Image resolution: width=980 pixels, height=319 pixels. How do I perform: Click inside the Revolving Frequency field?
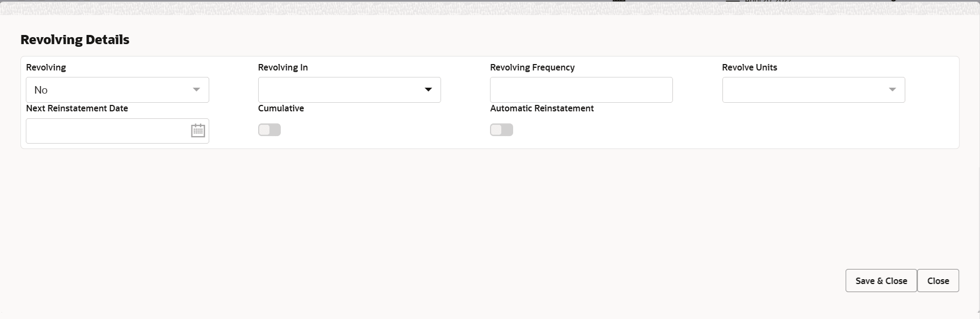click(x=581, y=90)
